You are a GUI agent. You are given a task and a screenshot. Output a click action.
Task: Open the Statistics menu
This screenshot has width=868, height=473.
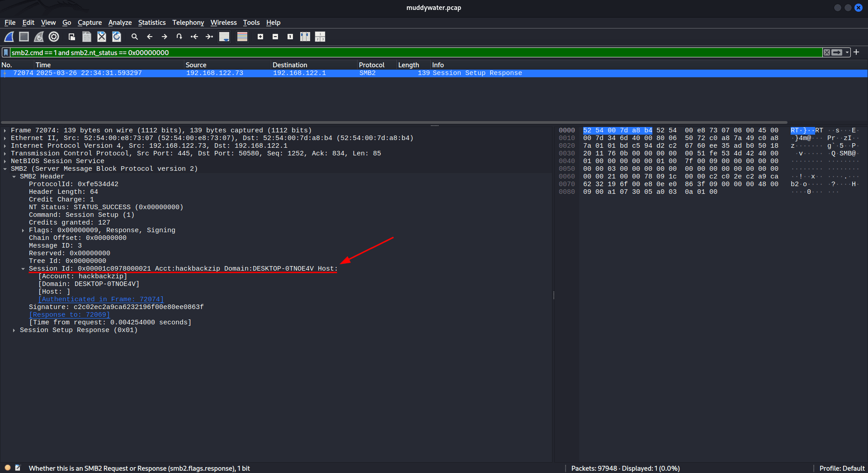(151, 23)
